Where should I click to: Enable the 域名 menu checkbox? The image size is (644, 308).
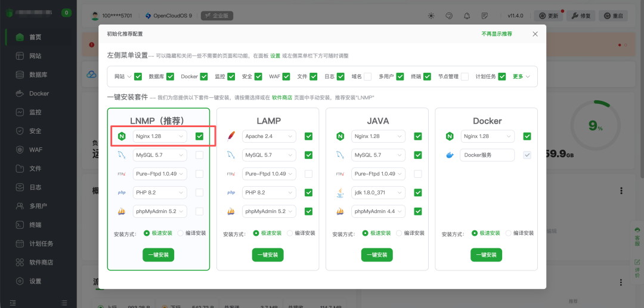point(367,76)
